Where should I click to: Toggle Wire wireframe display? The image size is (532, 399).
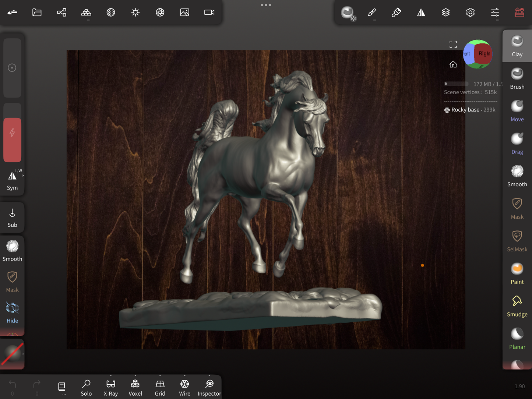[184, 388]
